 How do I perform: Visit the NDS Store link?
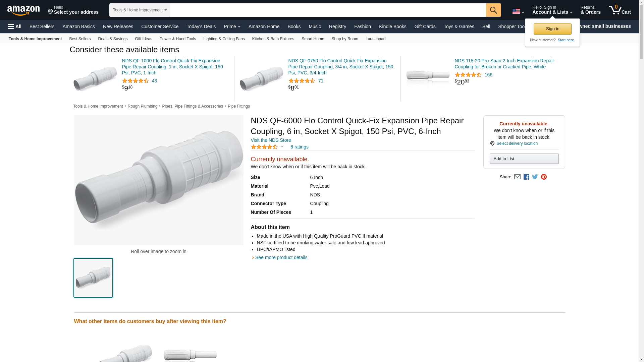click(271, 140)
